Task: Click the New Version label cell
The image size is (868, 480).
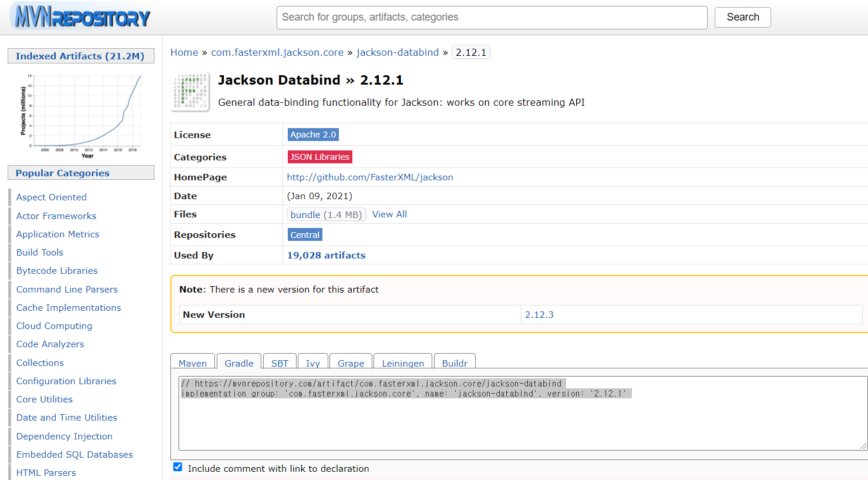Action: coord(350,314)
